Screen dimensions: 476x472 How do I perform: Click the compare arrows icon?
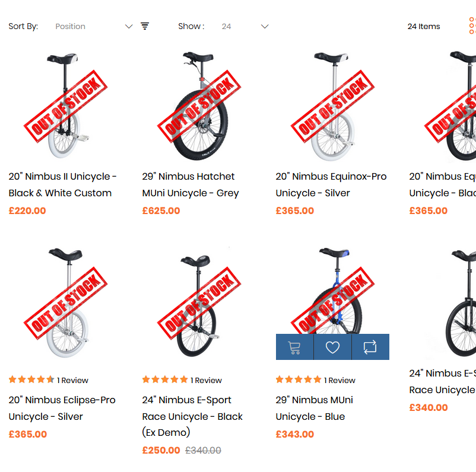370,347
